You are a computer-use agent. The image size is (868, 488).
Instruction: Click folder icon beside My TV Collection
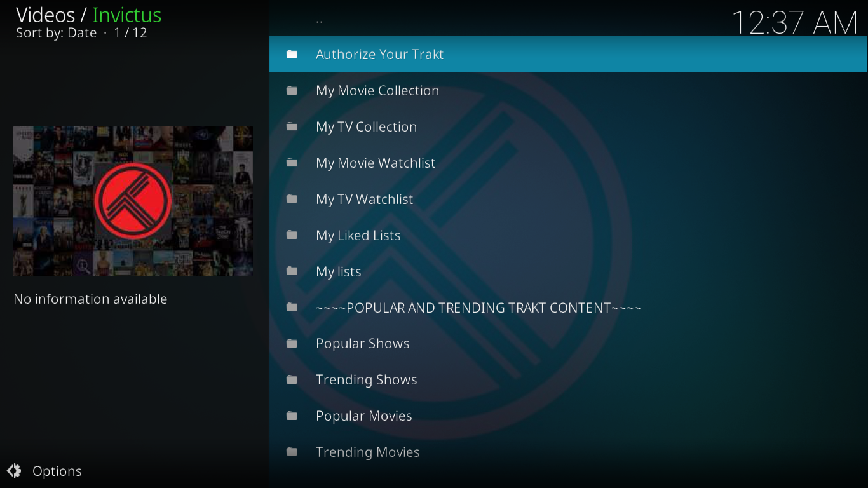tap(292, 126)
